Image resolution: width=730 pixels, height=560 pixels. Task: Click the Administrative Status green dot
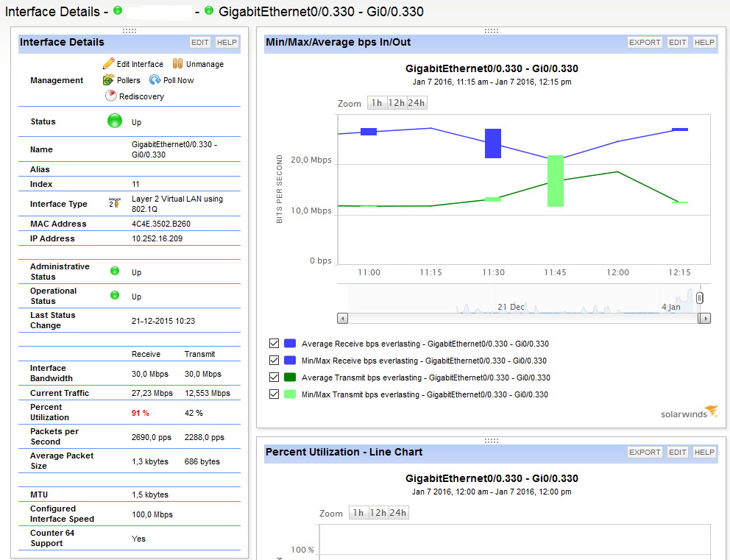pos(115,271)
